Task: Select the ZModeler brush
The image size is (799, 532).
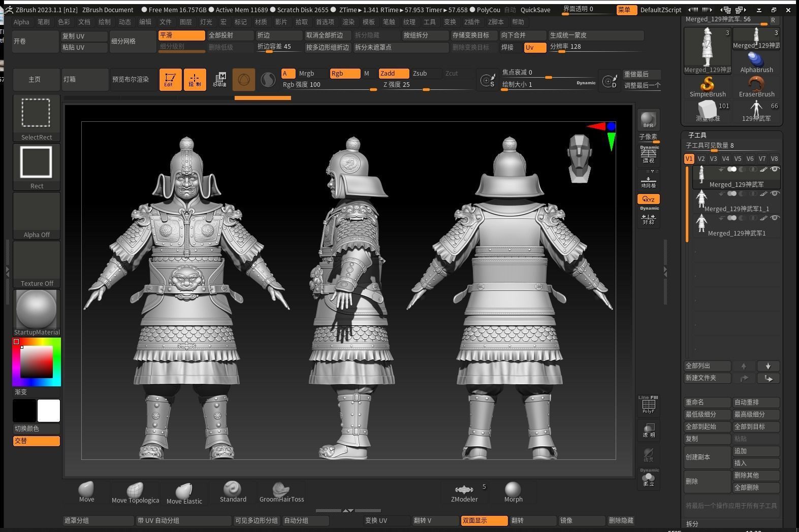Action: tap(464, 492)
